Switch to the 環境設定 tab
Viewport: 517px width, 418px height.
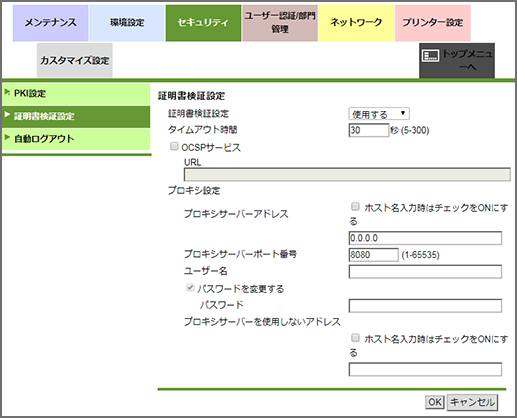[x=127, y=23]
